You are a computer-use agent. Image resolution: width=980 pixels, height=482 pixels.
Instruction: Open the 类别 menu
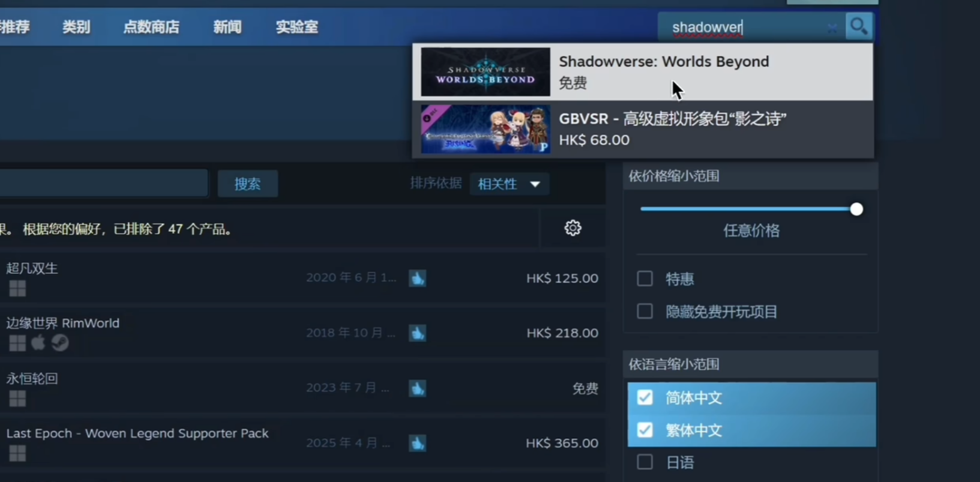pos(76,27)
